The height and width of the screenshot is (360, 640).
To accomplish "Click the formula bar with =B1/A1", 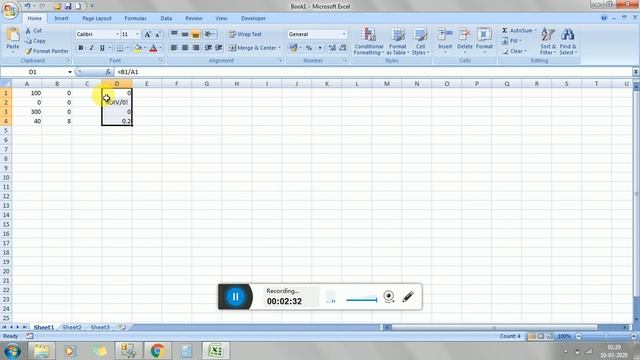I will [373, 72].
